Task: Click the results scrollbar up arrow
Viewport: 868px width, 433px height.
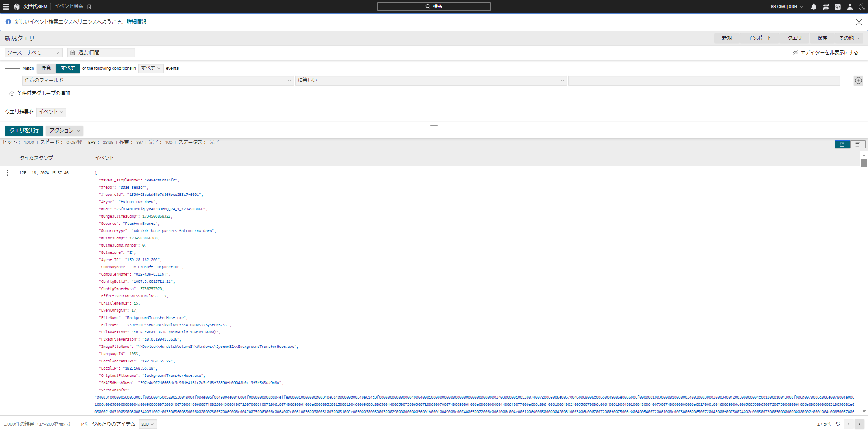Action: (x=864, y=155)
